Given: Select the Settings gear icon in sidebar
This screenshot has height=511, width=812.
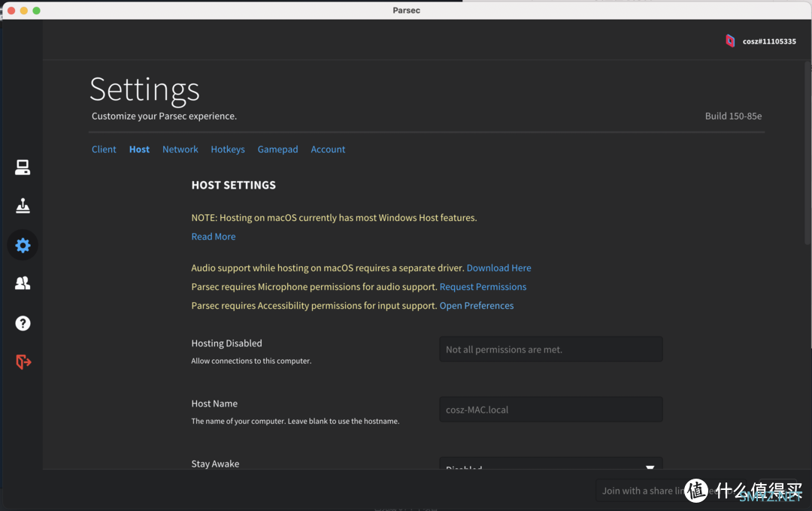Looking at the screenshot, I should tap(23, 245).
